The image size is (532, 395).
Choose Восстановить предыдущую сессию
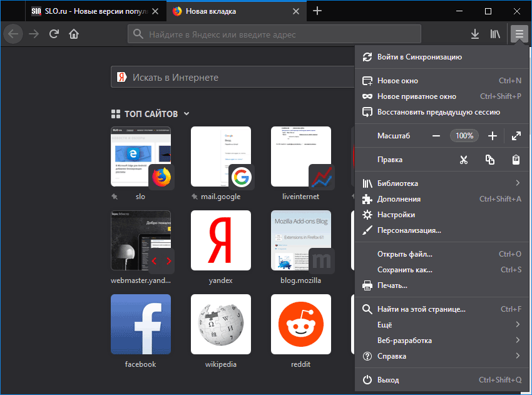tap(442, 112)
